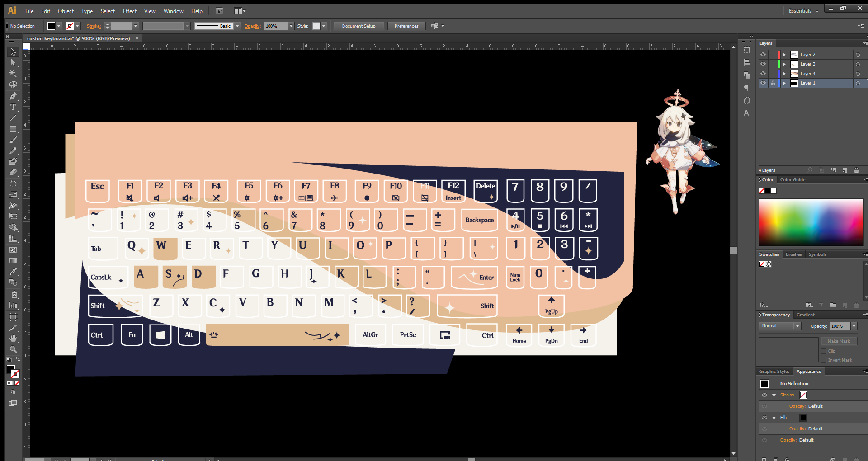
Task: Open the Normal blending mode dropdown
Action: coord(798,326)
